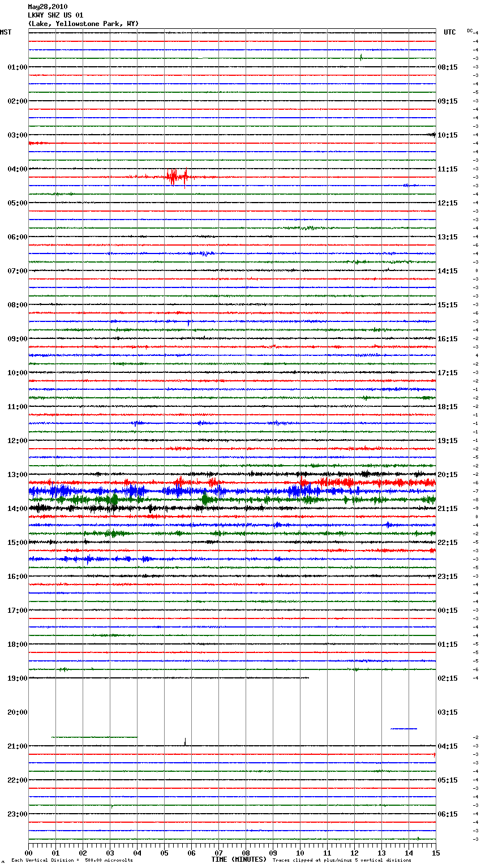Select the 14:00 MST time label
The width and height of the screenshot is (481, 868).
pos(17,509)
